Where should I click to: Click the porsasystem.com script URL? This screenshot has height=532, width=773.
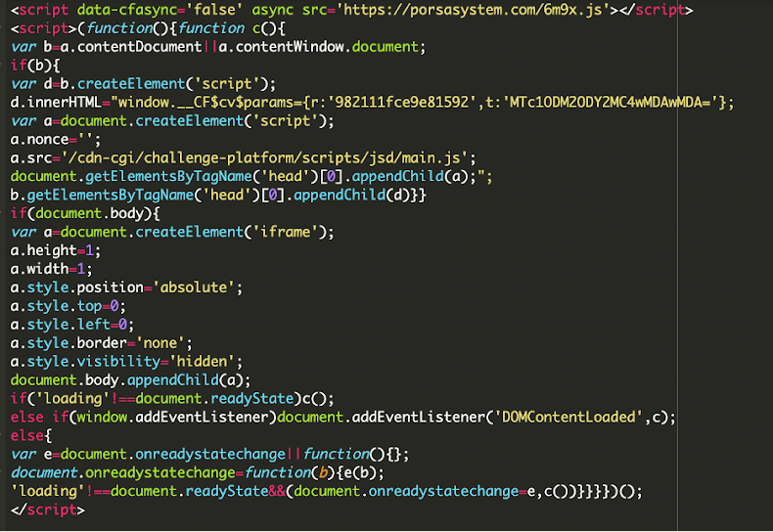click(x=473, y=10)
